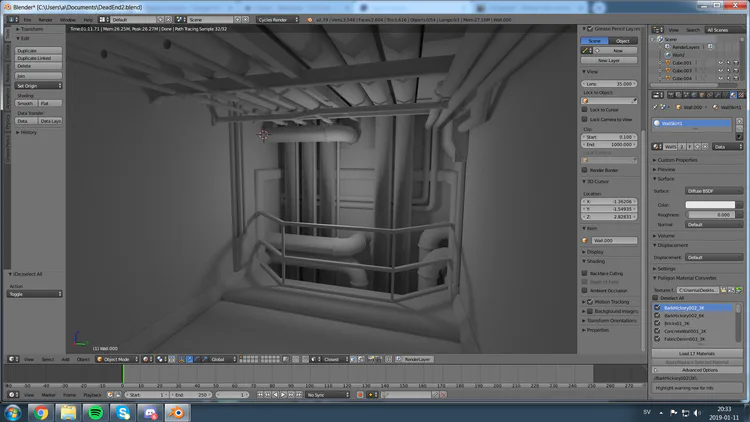Open the Window menu
Image resolution: width=750 pixels, height=422 pixels.
pyautogui.click(x=67, y=20)
